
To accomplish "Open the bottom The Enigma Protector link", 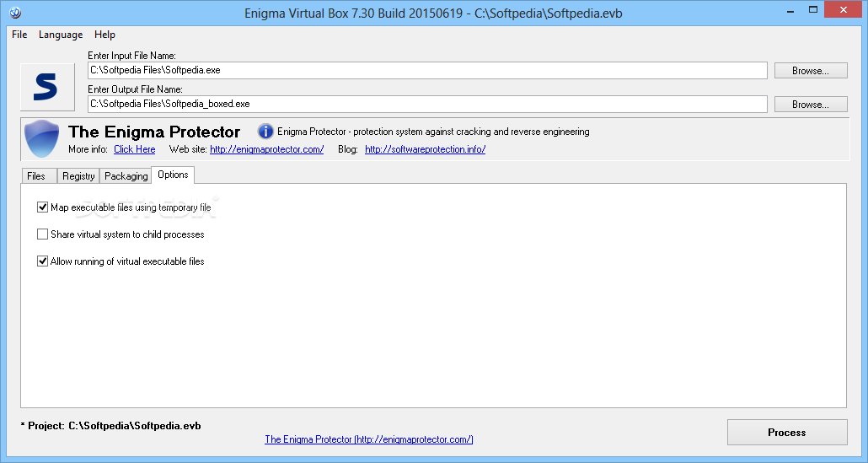I will pyautogui.click(x=368, y=439).
